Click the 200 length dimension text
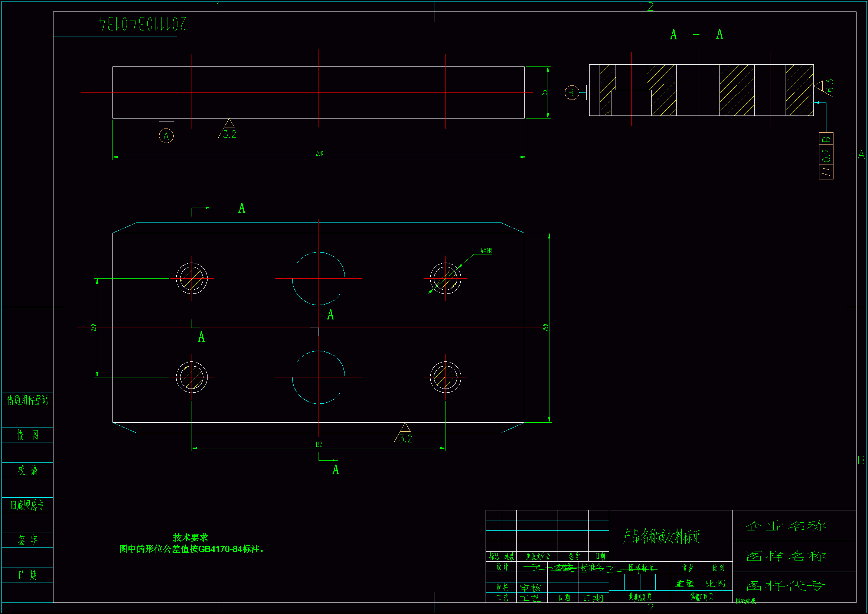 point(319,153)
